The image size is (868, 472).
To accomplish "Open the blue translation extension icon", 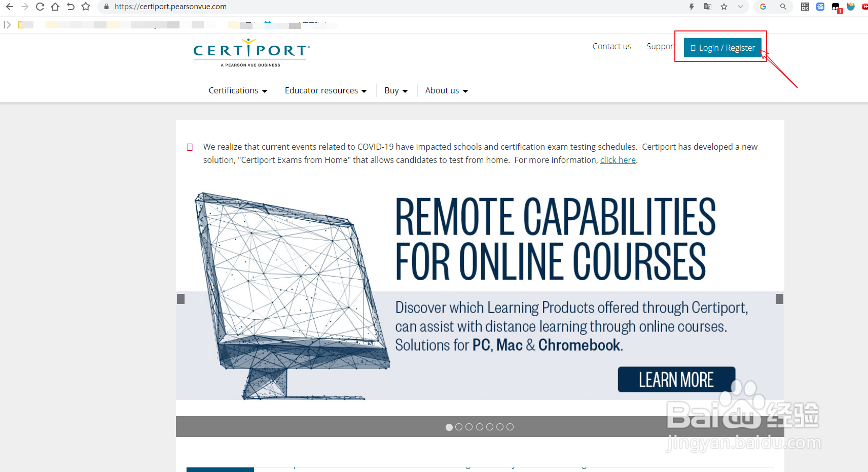I will (x=820, y=7).
